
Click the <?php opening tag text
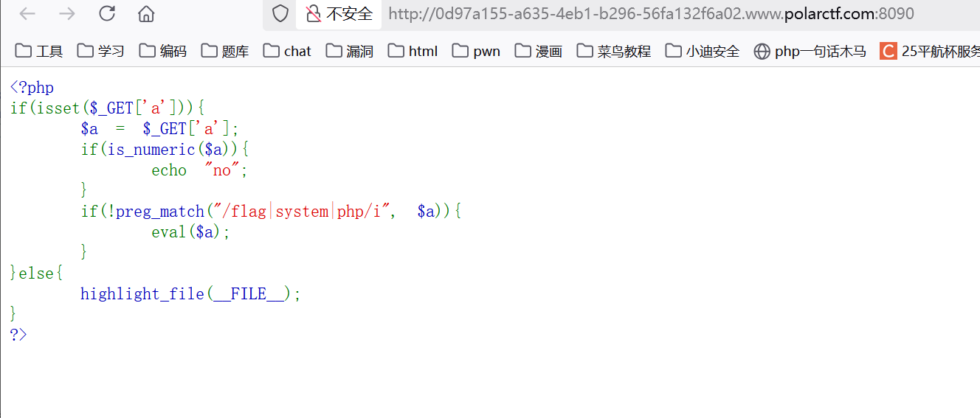(32, 88)
